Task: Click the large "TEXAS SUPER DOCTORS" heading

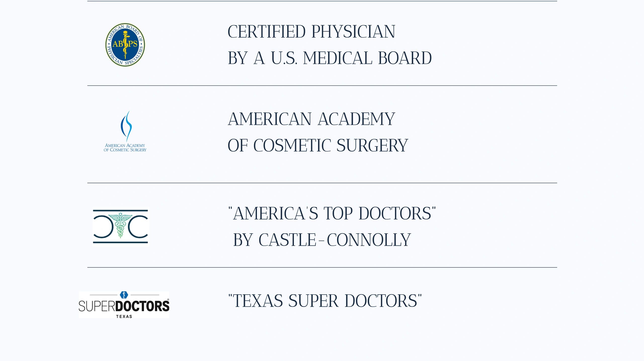Action: click(x=325, y=301)
